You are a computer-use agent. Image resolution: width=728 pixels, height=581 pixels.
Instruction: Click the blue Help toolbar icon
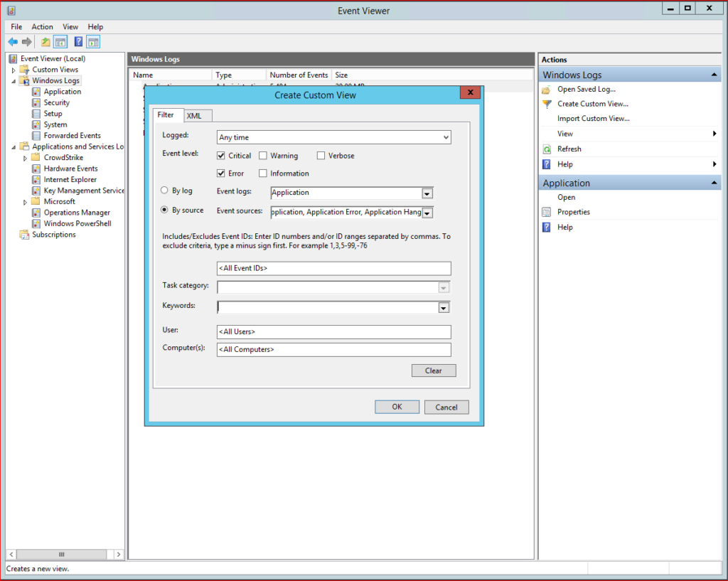[78, 42]
